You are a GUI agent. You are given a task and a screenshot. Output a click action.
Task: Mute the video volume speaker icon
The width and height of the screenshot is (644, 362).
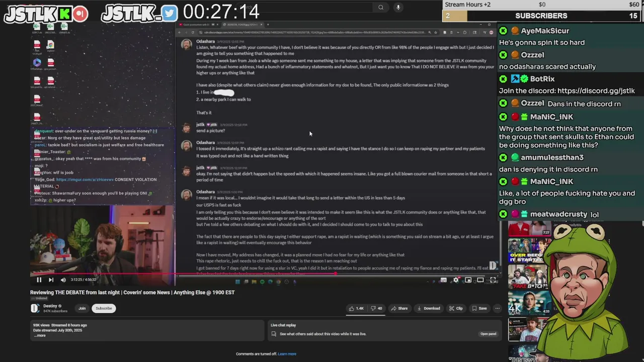coord(63,280)
